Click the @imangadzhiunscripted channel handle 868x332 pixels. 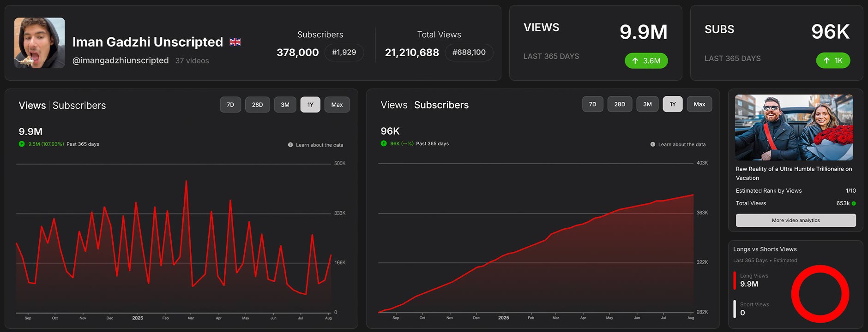[x=121, y=60]
